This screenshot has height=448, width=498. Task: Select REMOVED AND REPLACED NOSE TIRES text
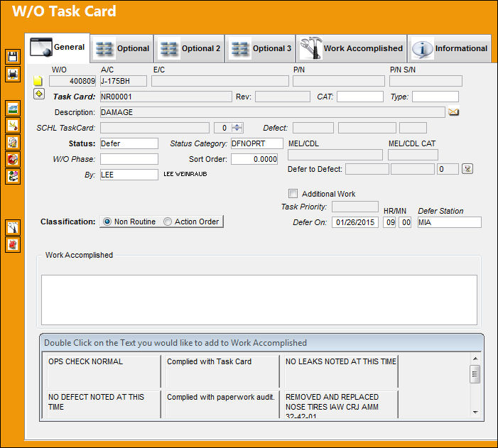tap(332, 406)
